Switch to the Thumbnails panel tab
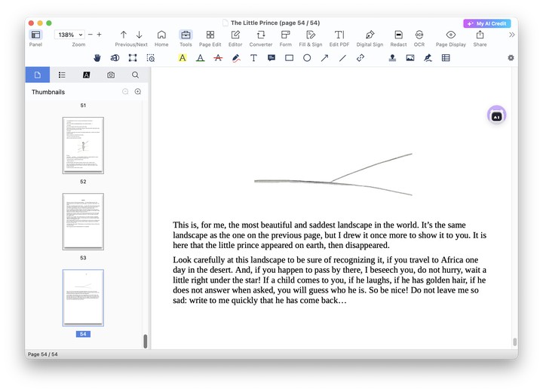 click(38, 75)
